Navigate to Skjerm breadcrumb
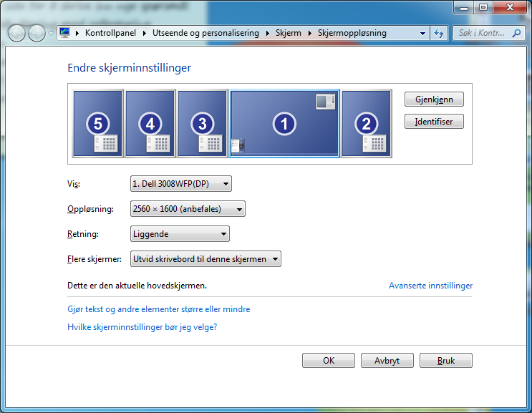This screenshot has width=532, height=413. pyautogui.click(x=289, y=33)
